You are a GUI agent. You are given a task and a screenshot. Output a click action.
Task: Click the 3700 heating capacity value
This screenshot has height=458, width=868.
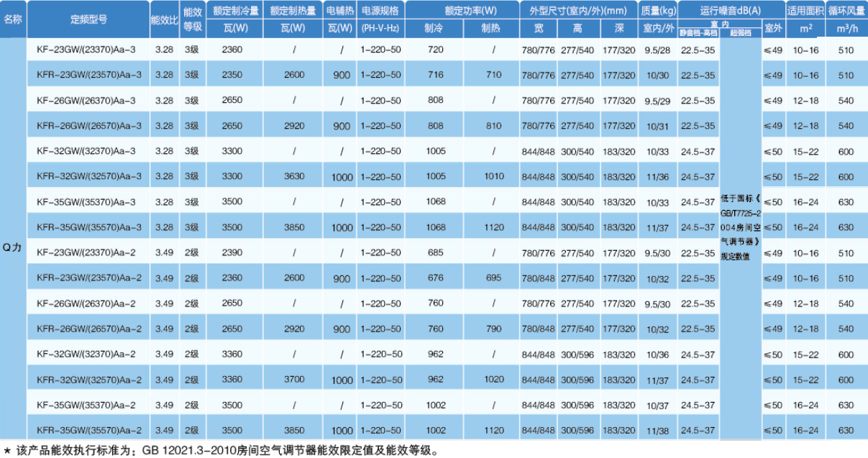293,380
